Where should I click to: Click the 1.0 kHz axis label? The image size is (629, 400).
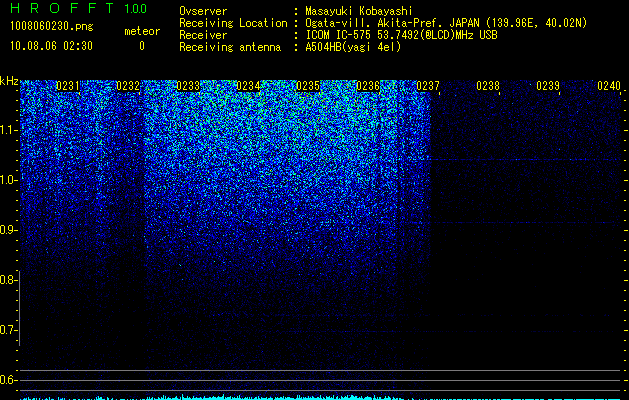point(8,180)
